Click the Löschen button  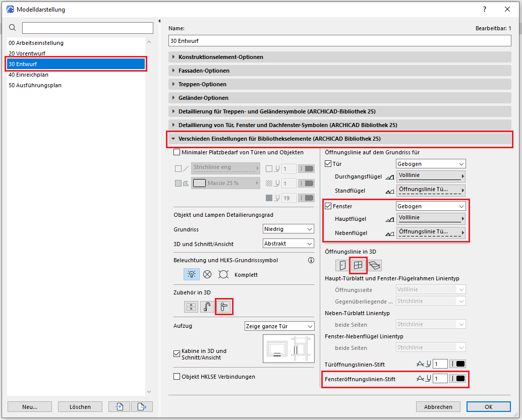click(x=80, y=406)
